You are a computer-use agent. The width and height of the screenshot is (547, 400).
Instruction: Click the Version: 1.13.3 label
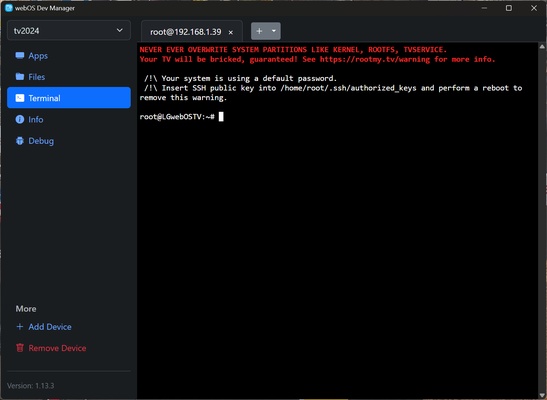pos(31,386)
